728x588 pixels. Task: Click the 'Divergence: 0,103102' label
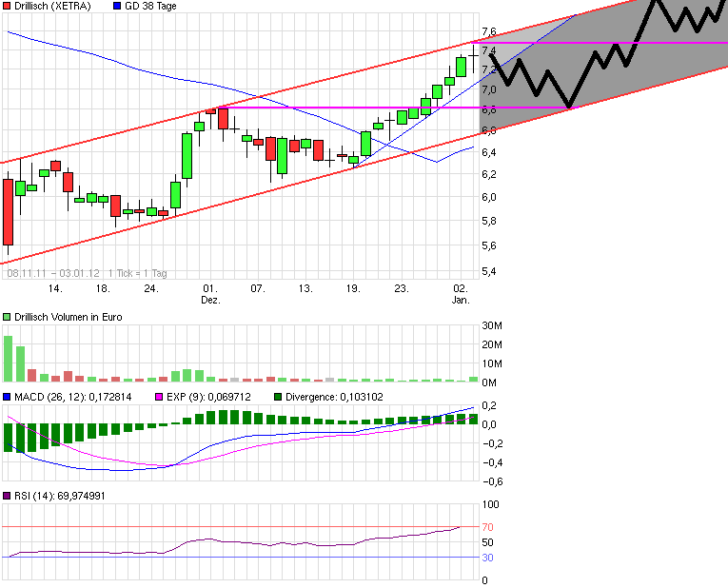[334, 397]
